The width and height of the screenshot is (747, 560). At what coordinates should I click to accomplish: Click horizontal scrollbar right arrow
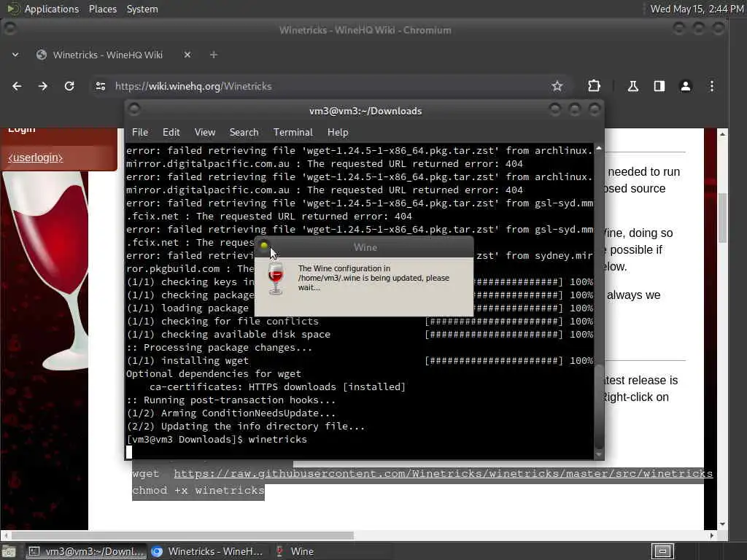tap(712, 536)
